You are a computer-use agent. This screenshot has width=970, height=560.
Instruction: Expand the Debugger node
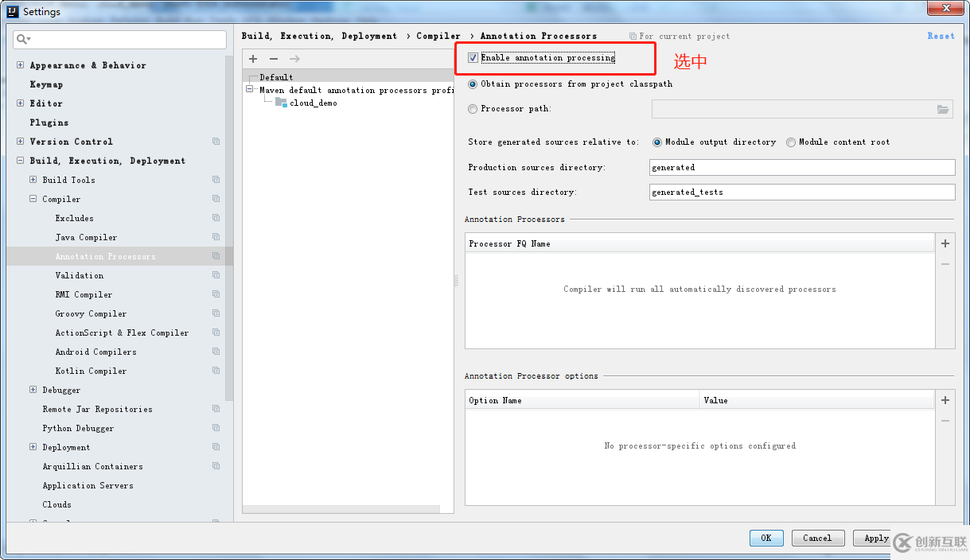coord(33,390)
